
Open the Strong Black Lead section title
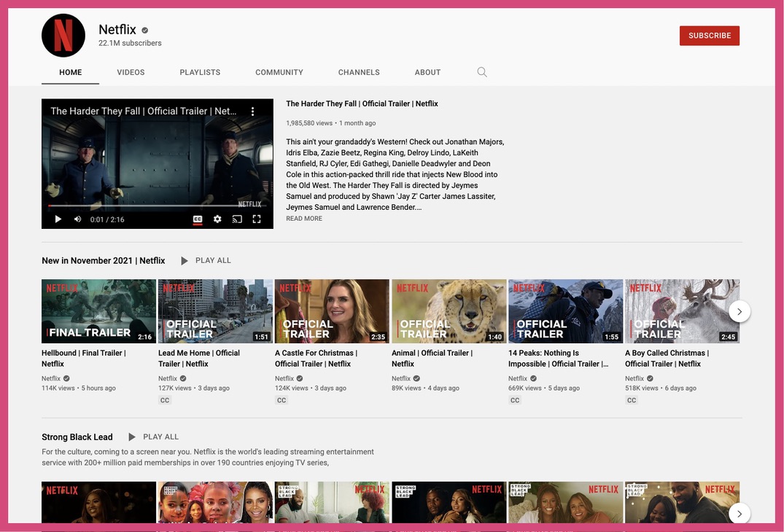point(77,437)
